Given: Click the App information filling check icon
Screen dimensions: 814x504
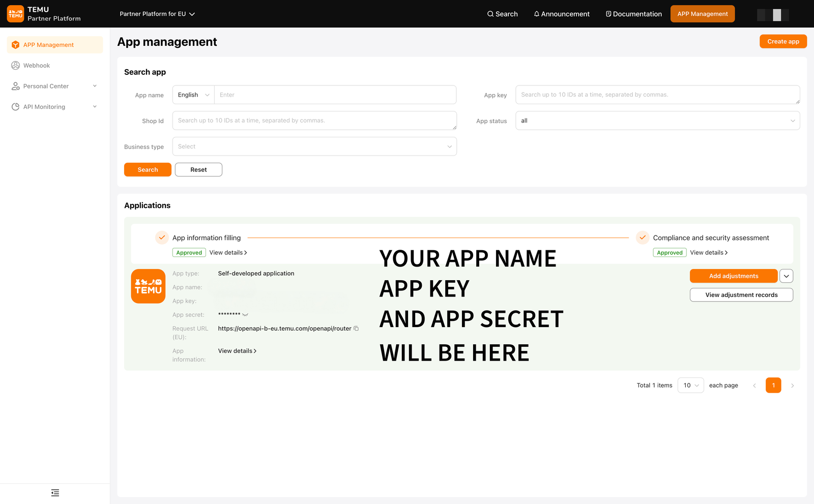Looking at the screenshot, I should click(x=162, y=238).
